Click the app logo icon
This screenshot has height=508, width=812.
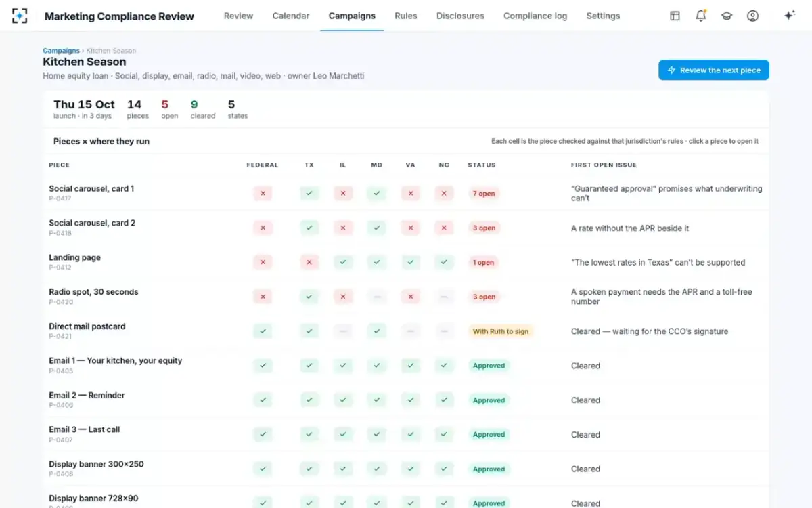tap(20, 16)
